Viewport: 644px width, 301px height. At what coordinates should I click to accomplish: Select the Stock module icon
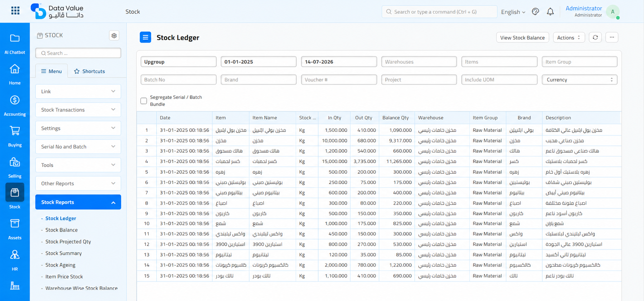[x=15, y=192]
